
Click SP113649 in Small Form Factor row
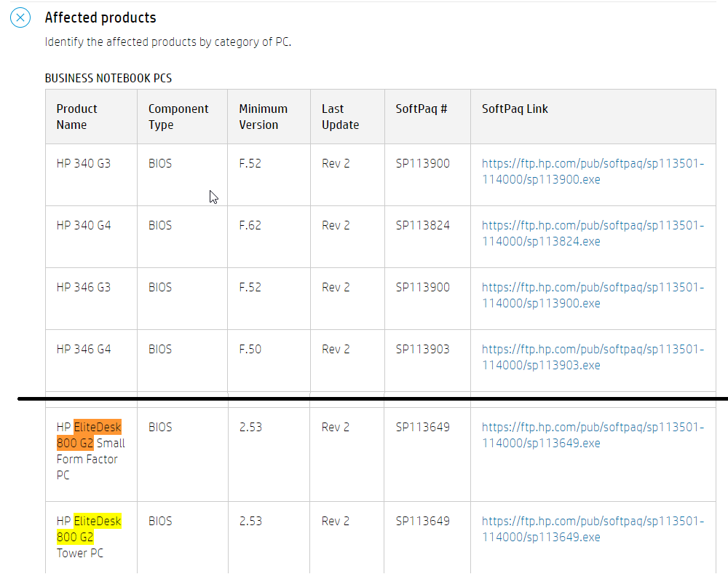point(422,428)
